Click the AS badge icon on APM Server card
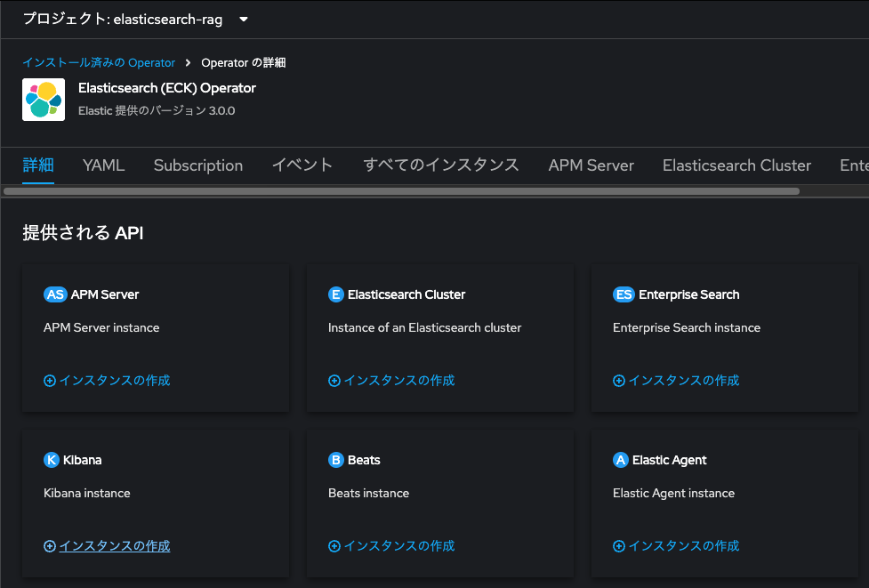The width and height of the screenshot is (869, 588). click(55, 294)
